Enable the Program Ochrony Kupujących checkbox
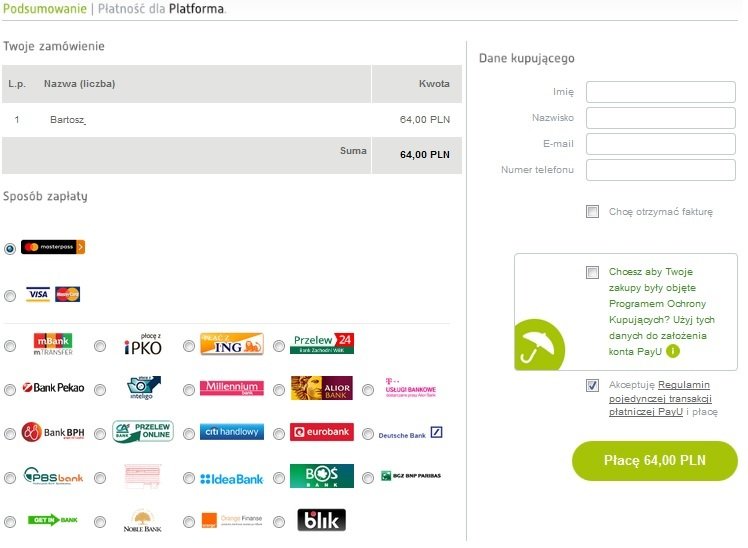The height and width of the screenshot is (548, 748). click(x=593, y=272)
